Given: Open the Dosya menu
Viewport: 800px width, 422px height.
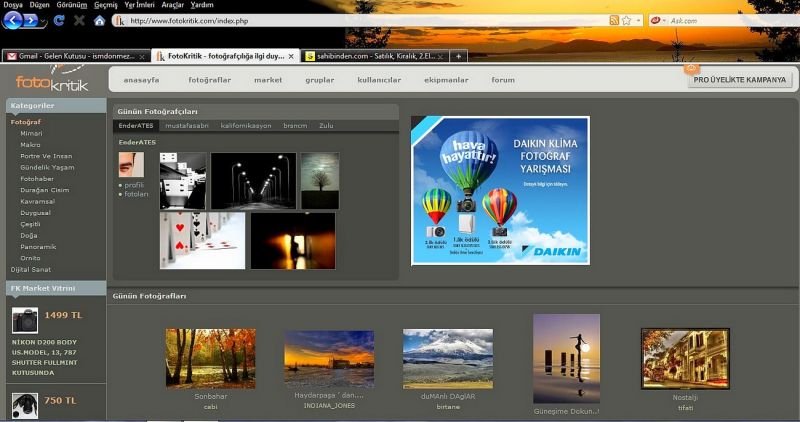Looking at the screenshot, I should point(13,5).
